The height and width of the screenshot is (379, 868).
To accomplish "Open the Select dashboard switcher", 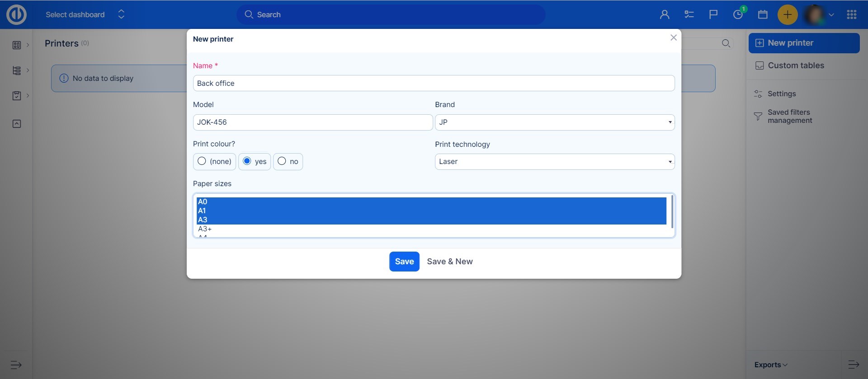I will click(85, 14).
